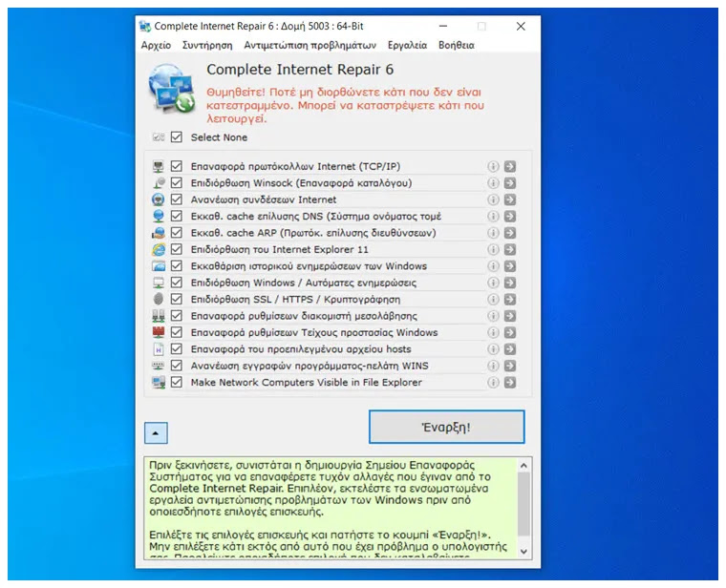Uncheck Internet Explorer 11 repair checkbox
This screenshot has height=588, width=726.
point(177,249)
